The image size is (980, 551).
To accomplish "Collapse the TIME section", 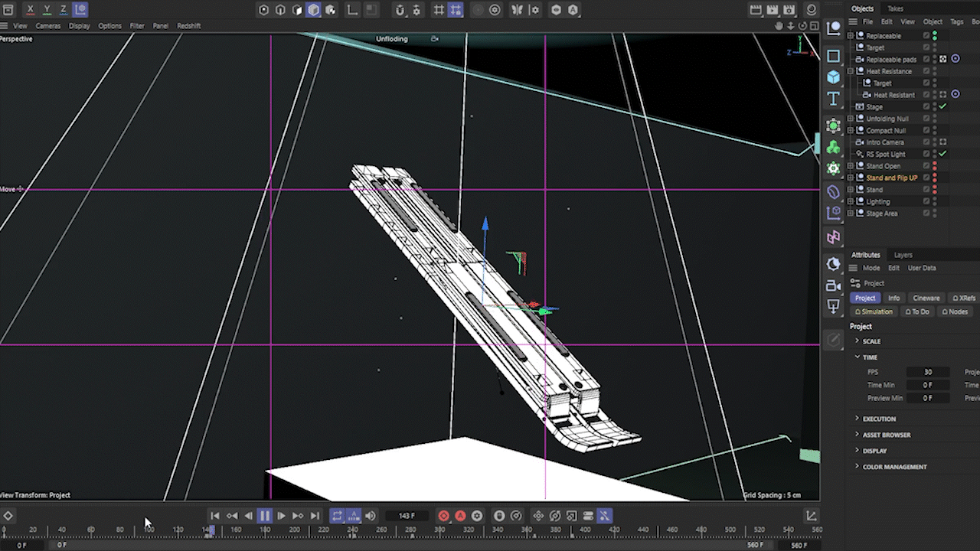I will click(x=857, y=357).
